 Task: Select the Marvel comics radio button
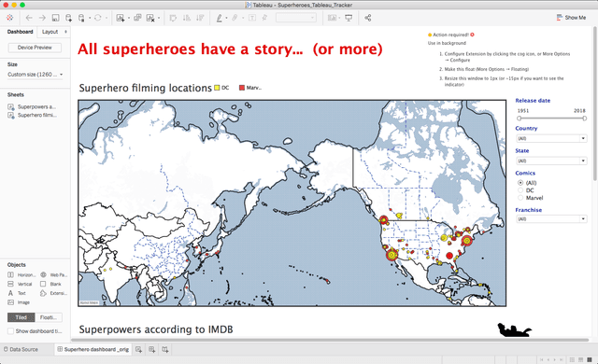(520, 198)
